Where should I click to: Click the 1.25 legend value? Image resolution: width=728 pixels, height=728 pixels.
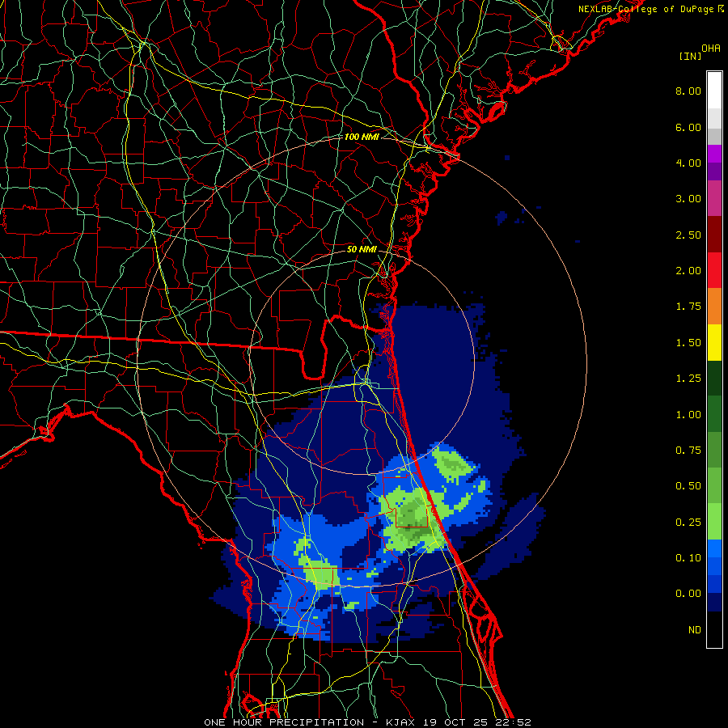688,379
